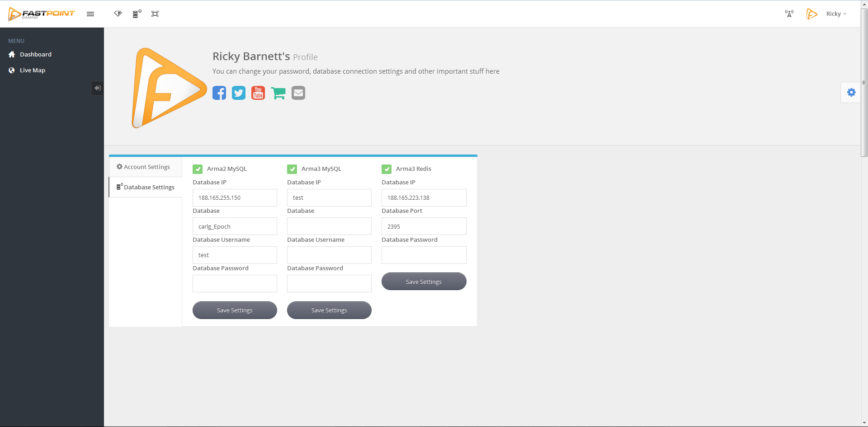Click the FastPoint Gaming logo
The width and height of the screenshot is (868, 427).
point(41,14)
